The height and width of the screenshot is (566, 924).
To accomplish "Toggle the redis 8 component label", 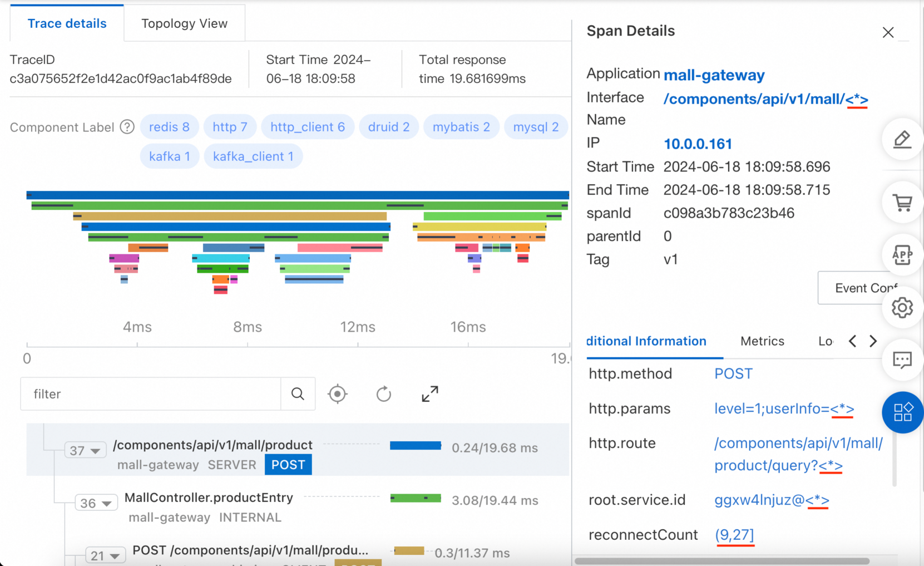I will point(169,127).
